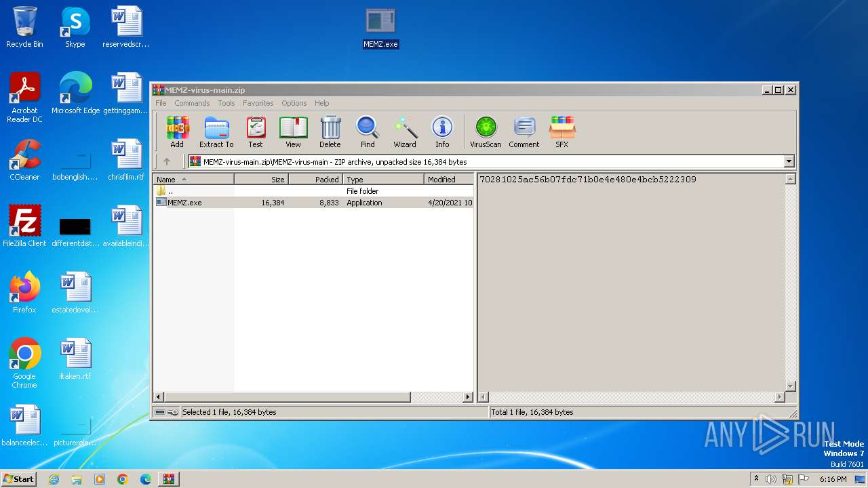Image resolution: width=868 pixels, height=488 pixels.
Task: Click Windows Media Player taskbar icon
Action: tap(100, 479)
